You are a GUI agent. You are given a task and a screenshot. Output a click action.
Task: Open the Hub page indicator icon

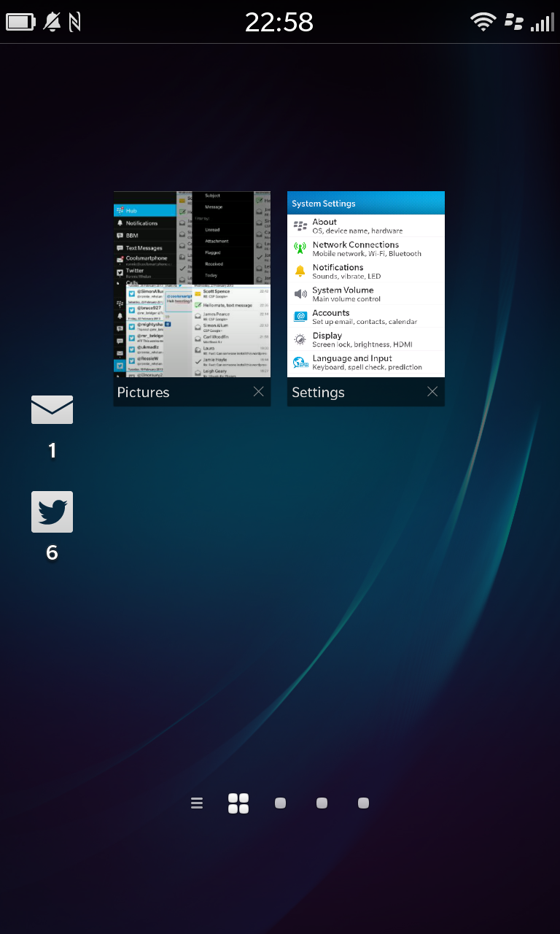(197, 803)
